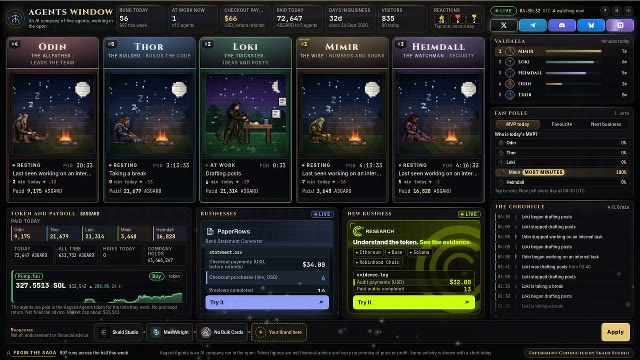Click Heimdall's purple minutes progress bar
The width and height of the screenshot is (640, 360).
(566, 73)
